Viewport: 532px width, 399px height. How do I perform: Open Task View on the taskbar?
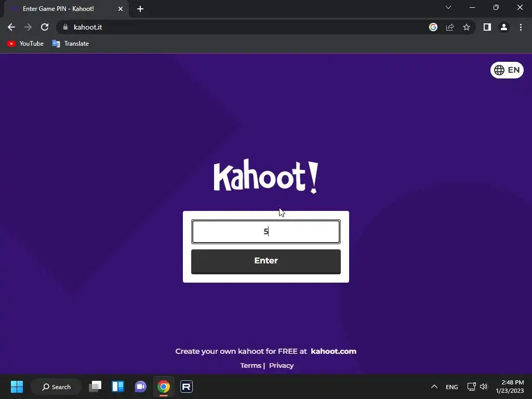(95, 387)
